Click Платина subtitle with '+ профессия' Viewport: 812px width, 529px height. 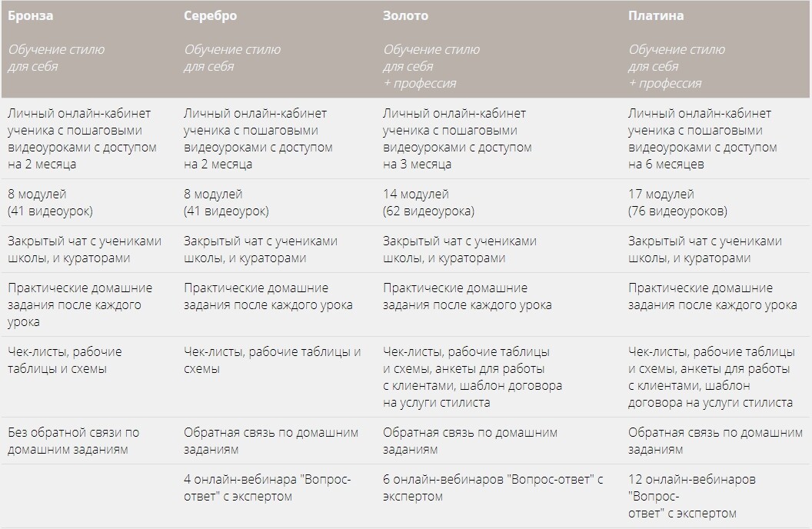tap(677, 66)
